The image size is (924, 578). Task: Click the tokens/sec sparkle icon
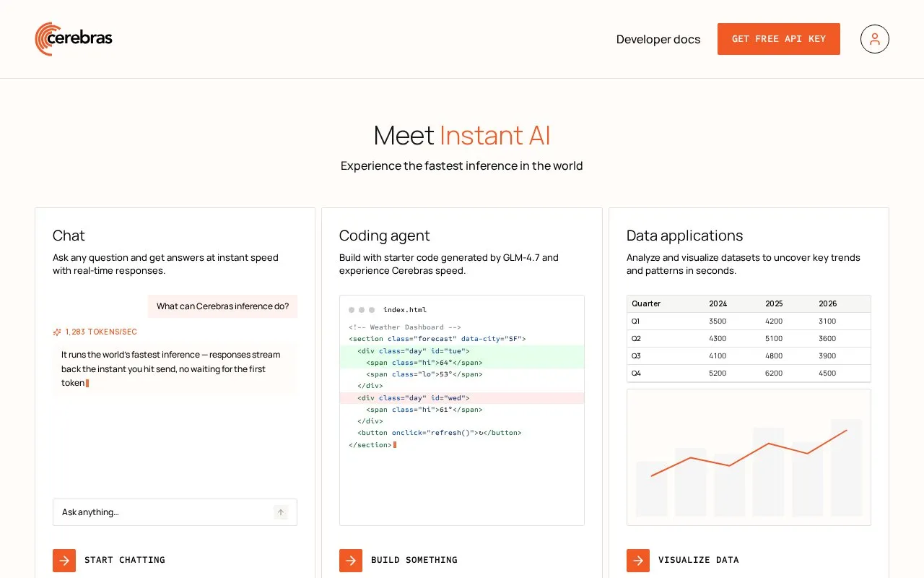click(x=57, y=332)
